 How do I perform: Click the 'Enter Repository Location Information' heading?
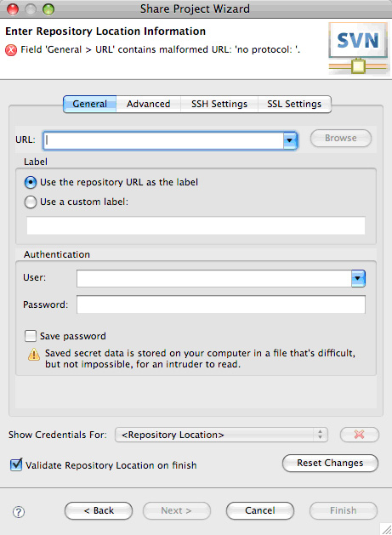pos(105,31)
